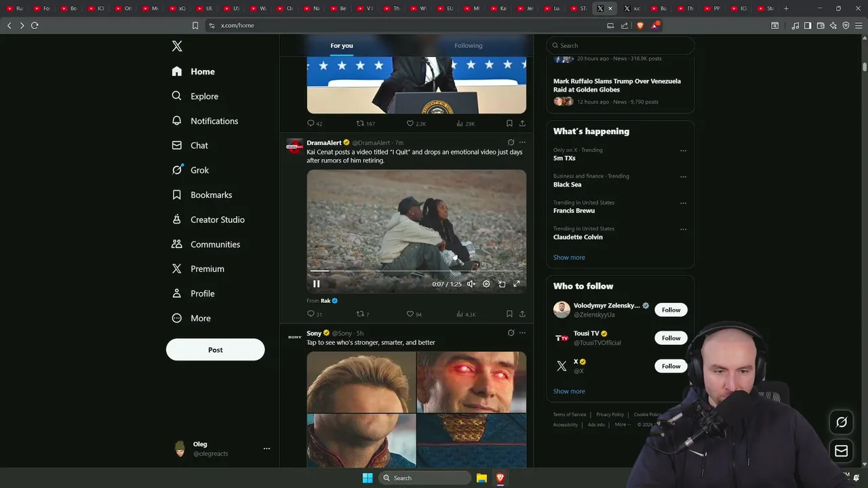The image size is (868, 488).
Task: Open Sony post image of glowing red eyes
Action: click(471, 382)
